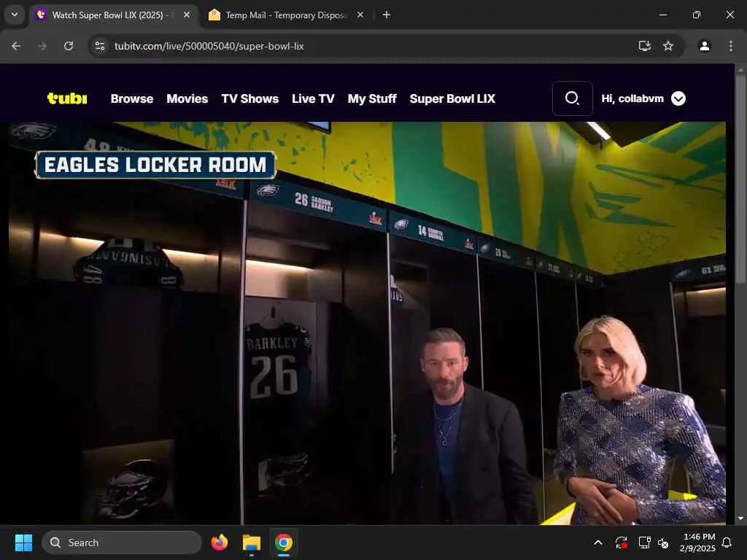Open a new Chrome tab
The image size is (747, 560).
coord(387,15)
